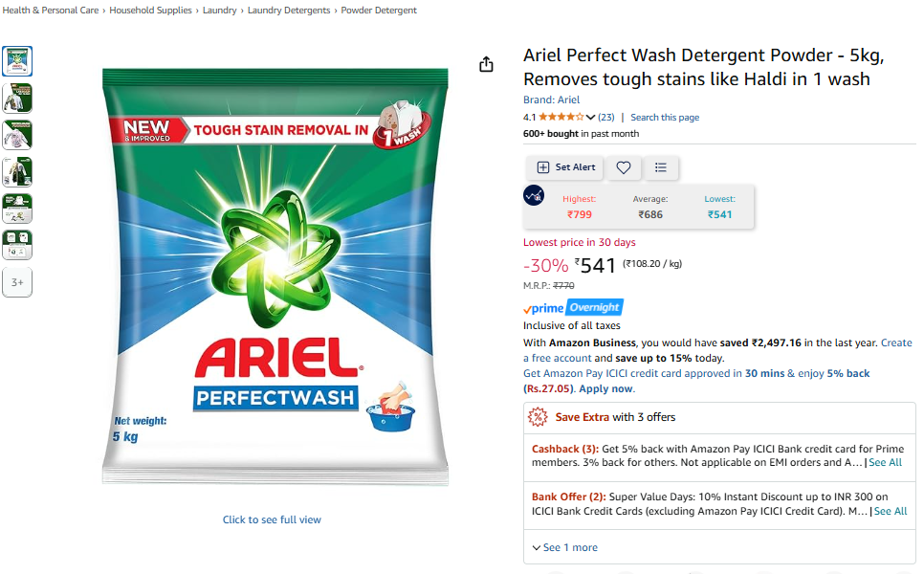
Task: Click 'Click to see full view' text
Action: 272,519
